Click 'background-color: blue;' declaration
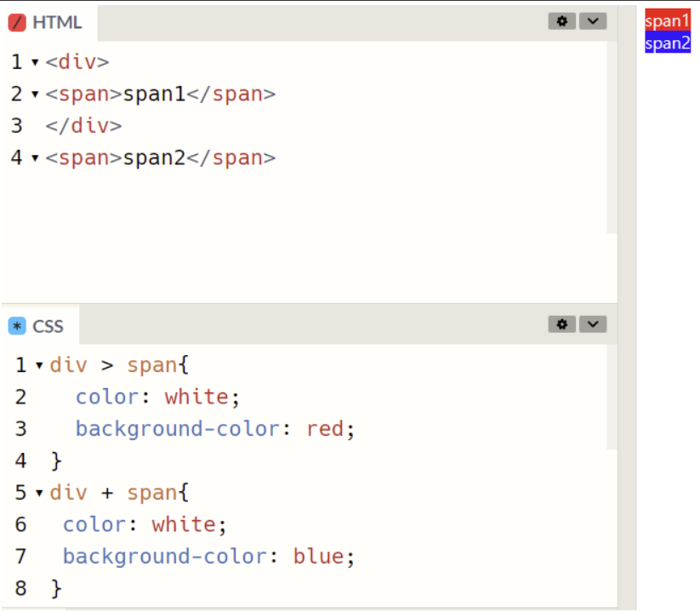This screenshot has width=700, height=612. [x=208, y=557]
